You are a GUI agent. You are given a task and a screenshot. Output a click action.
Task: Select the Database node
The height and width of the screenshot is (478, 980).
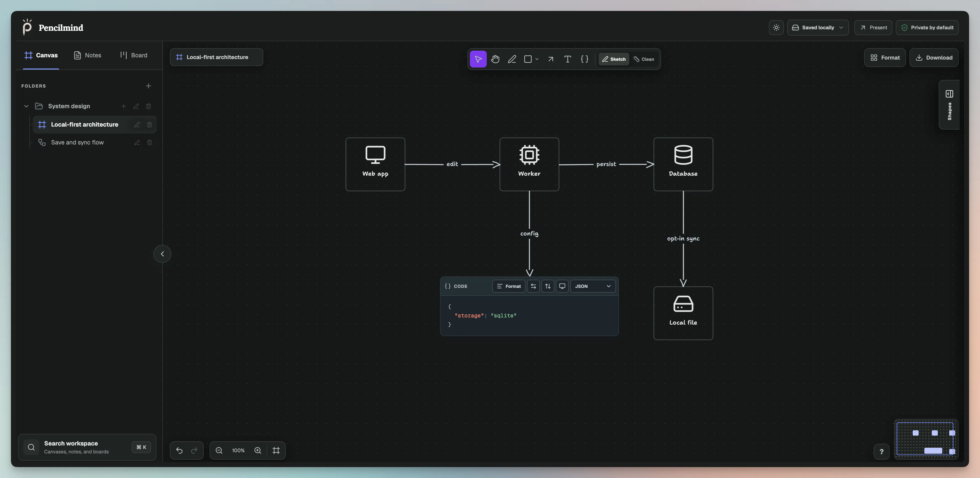coord(683,164)
